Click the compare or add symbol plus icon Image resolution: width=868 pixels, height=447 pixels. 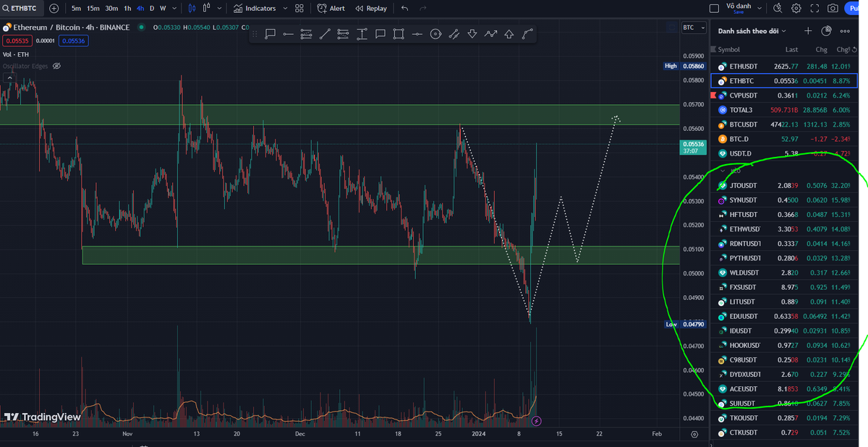tap(54, 8)
